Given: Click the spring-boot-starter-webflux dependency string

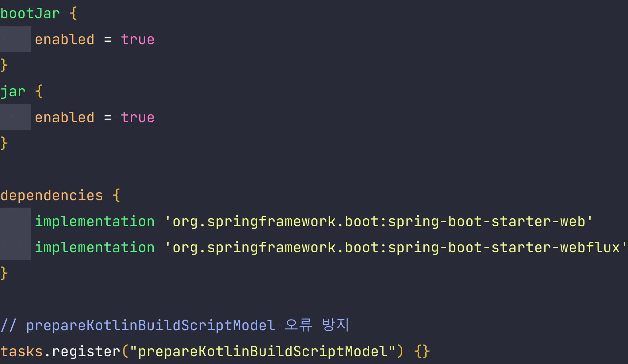Looking at the screenshot, I should pos(396,247).
